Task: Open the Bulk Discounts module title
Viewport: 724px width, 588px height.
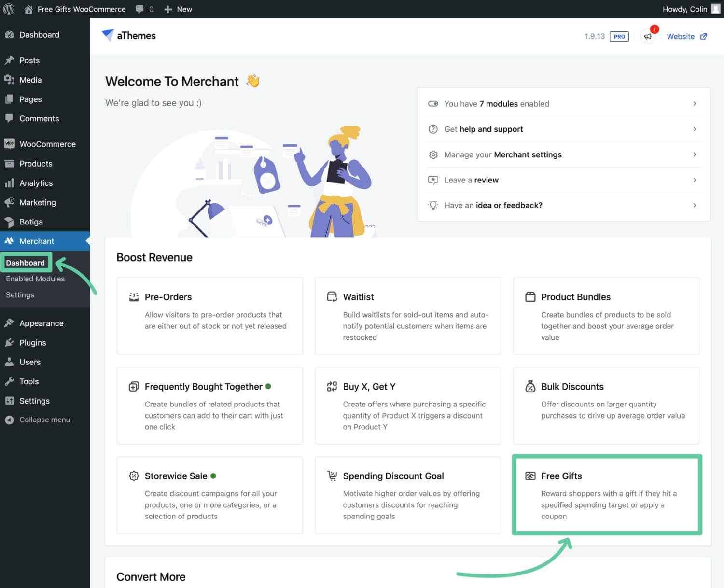Action: coord(572,386)
